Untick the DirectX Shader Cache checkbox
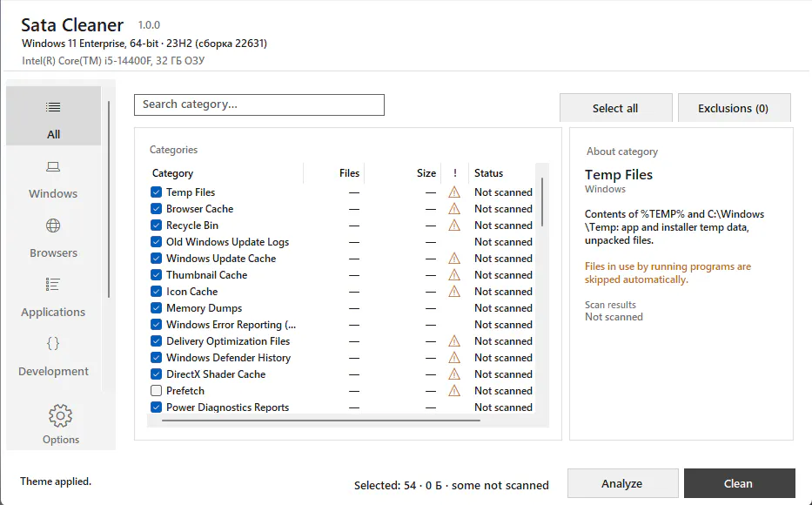Viewport: 812px width, 505px height. tap(156, 374)
